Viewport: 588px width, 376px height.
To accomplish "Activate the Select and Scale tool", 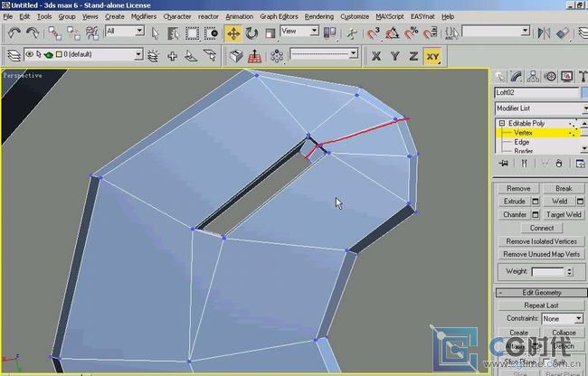I will [270, 33].
